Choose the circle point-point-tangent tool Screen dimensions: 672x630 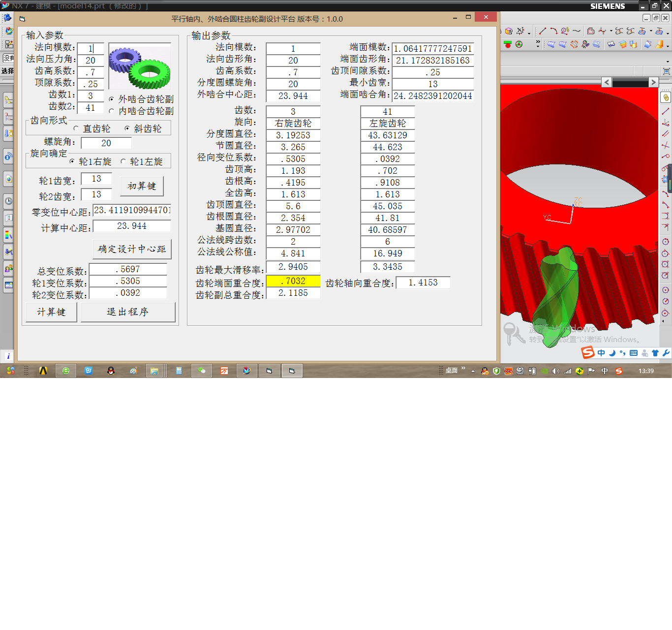tap(666, 253)
